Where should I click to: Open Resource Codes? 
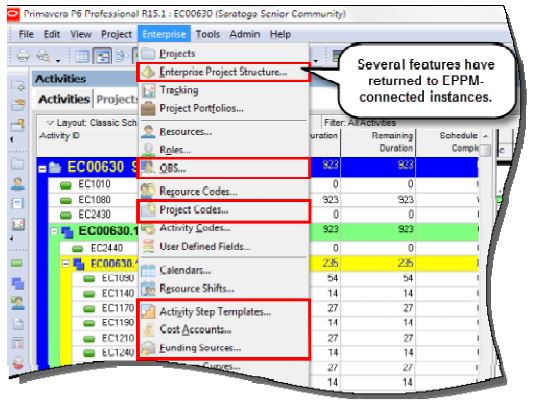click(x=224, y=191)
